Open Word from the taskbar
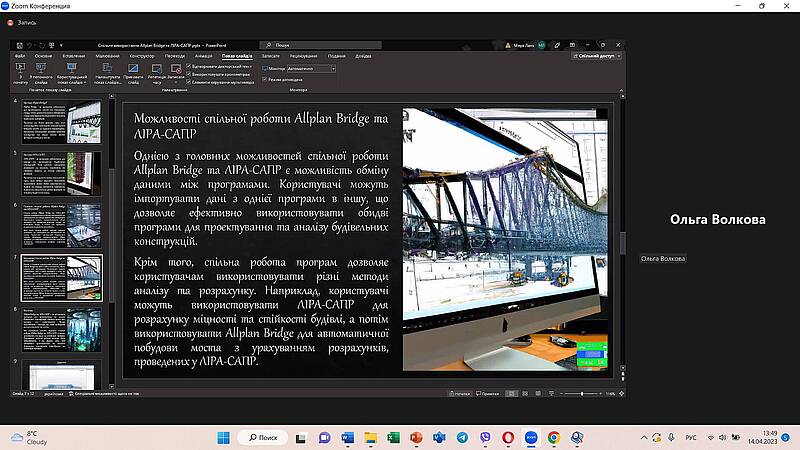800x450 pixels. pos(347,438)
